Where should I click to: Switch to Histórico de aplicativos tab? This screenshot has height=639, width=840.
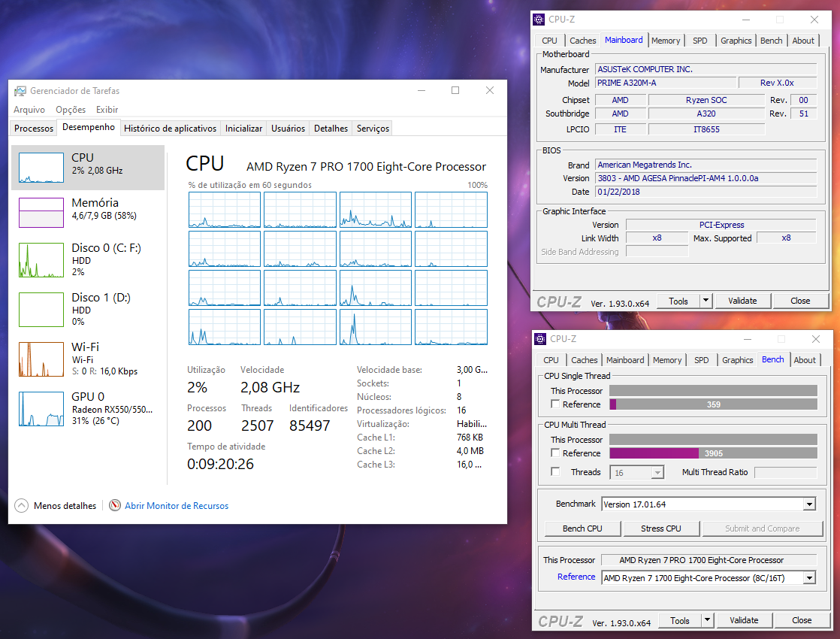(171, 128)
